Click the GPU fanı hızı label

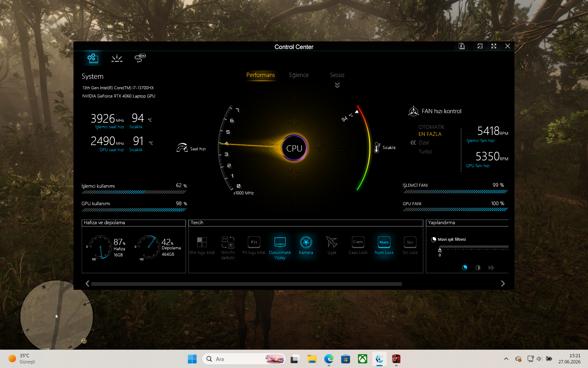tap(478, 166)
